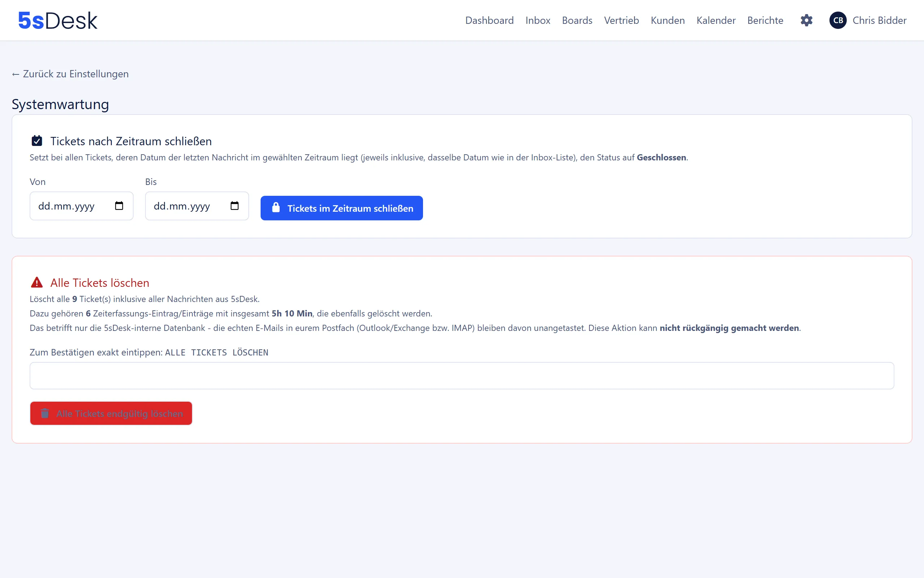The width and height of the screenshot is (924, 578).
Task: Focus the Von date field
Action: 81,206
